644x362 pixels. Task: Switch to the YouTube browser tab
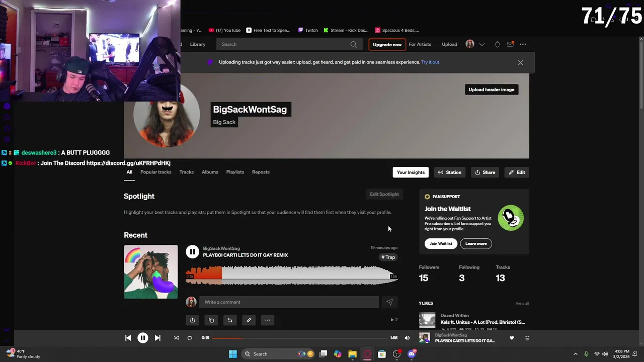coord(224,30)
